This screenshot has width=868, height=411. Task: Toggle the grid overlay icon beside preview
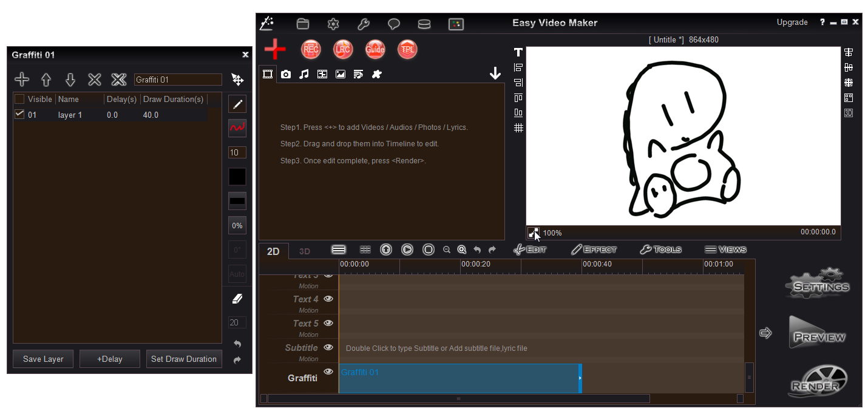pos(518,128)
